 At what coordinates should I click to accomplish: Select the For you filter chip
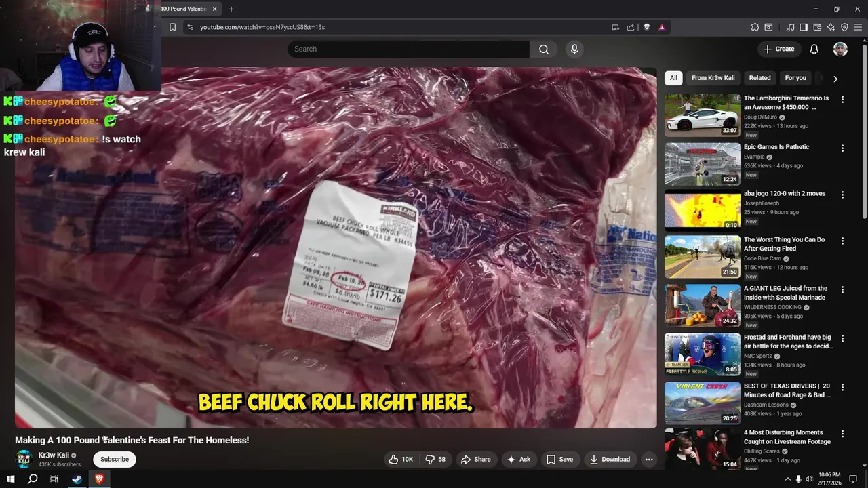(795, 78)
